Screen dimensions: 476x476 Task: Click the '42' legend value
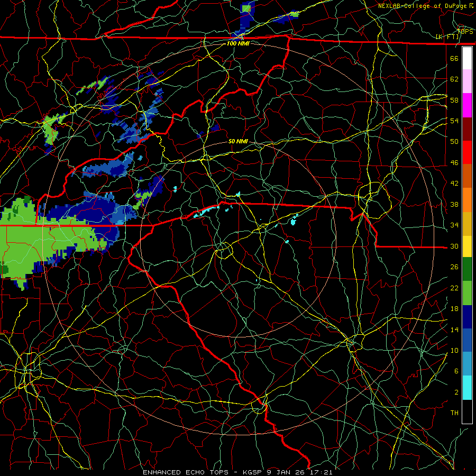(454, 184)
